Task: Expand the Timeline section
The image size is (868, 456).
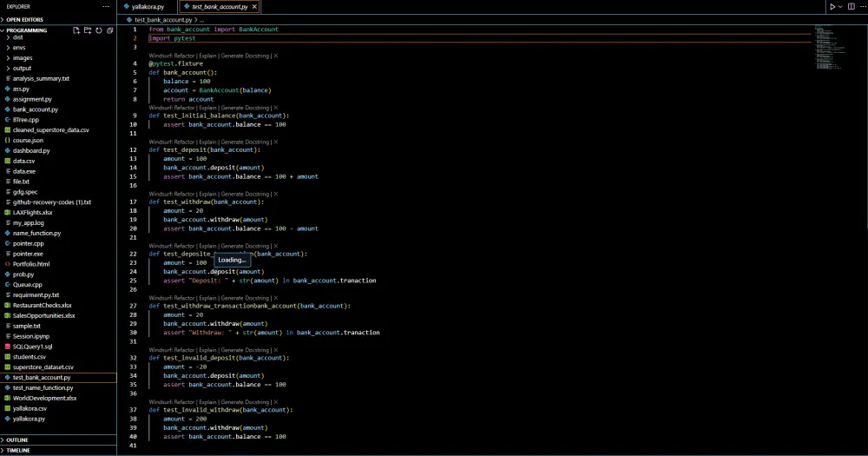Action: 58,451
